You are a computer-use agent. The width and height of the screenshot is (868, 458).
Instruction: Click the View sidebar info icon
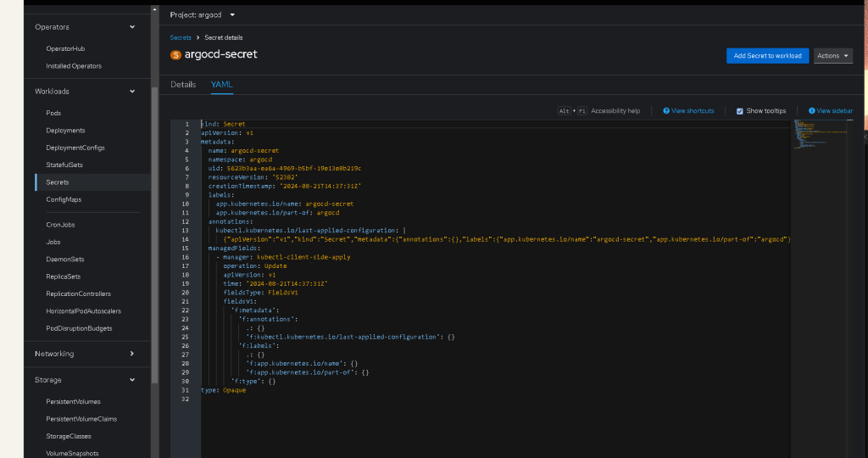click(811, 111)
